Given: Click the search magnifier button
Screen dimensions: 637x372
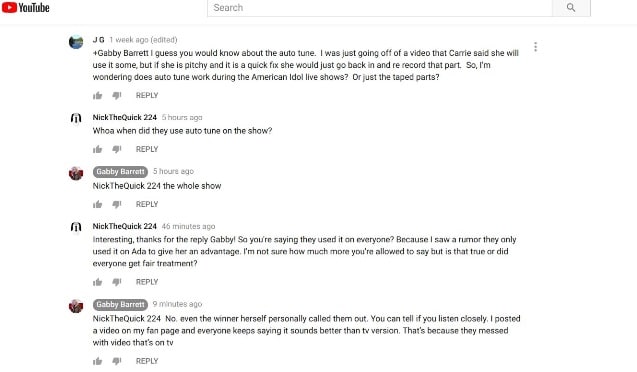Looking at the screenshot, I should click(x=571, y=8).
